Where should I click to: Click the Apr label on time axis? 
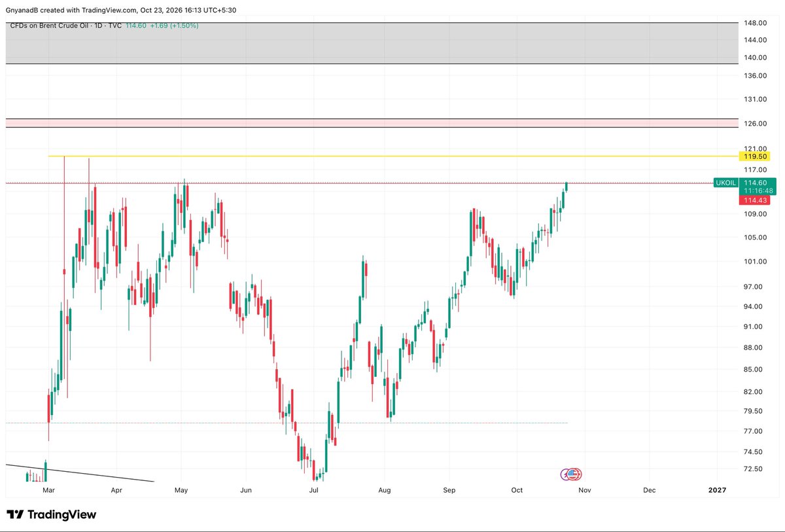point(116,489)
